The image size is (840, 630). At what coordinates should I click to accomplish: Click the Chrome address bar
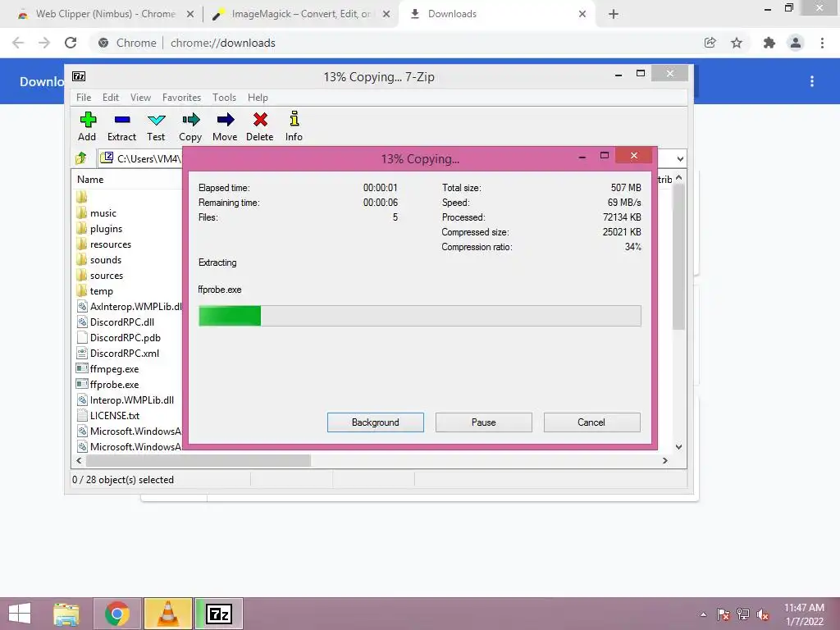pos(396,43)
